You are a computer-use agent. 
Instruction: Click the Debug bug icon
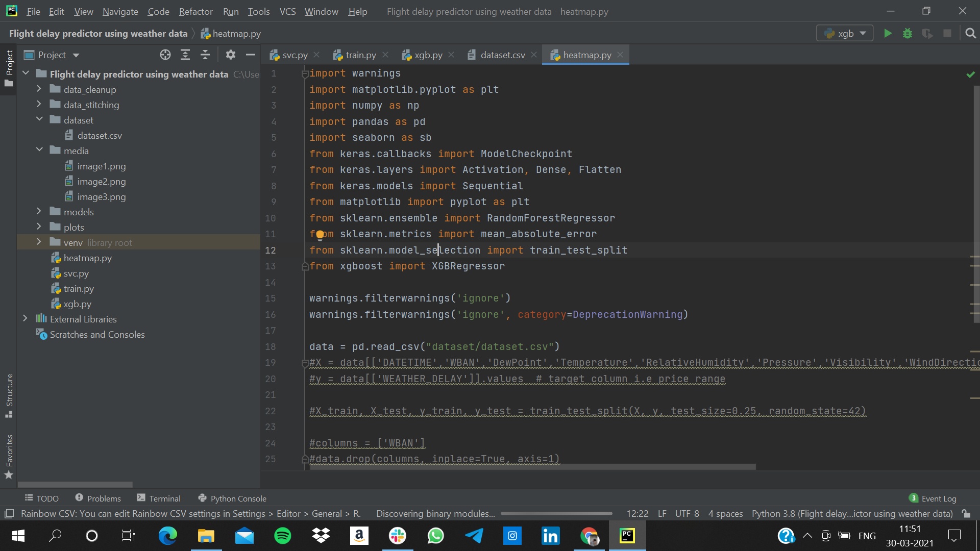[908, 34]
